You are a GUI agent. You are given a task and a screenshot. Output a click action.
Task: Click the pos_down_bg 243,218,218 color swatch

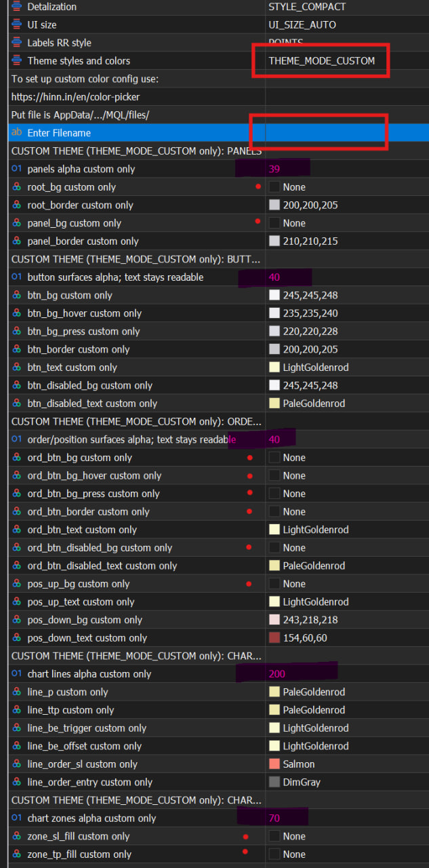coord(274,620)
